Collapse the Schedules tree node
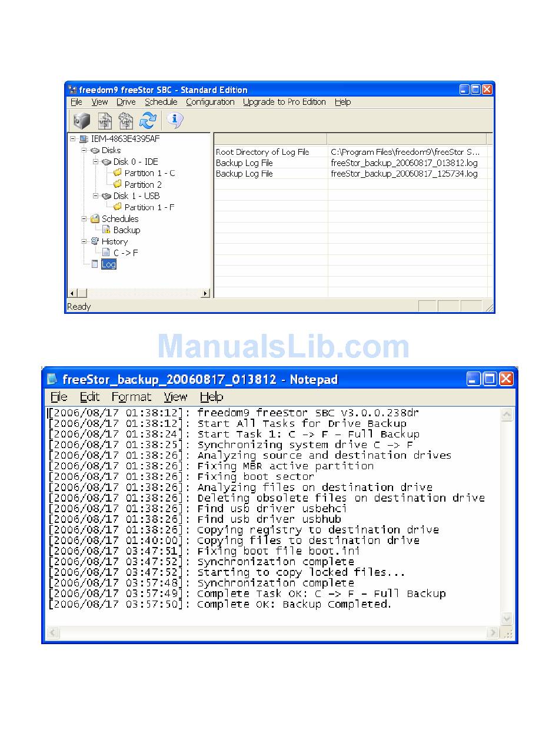Screen dimensions: 559x756 pos(84,218)
